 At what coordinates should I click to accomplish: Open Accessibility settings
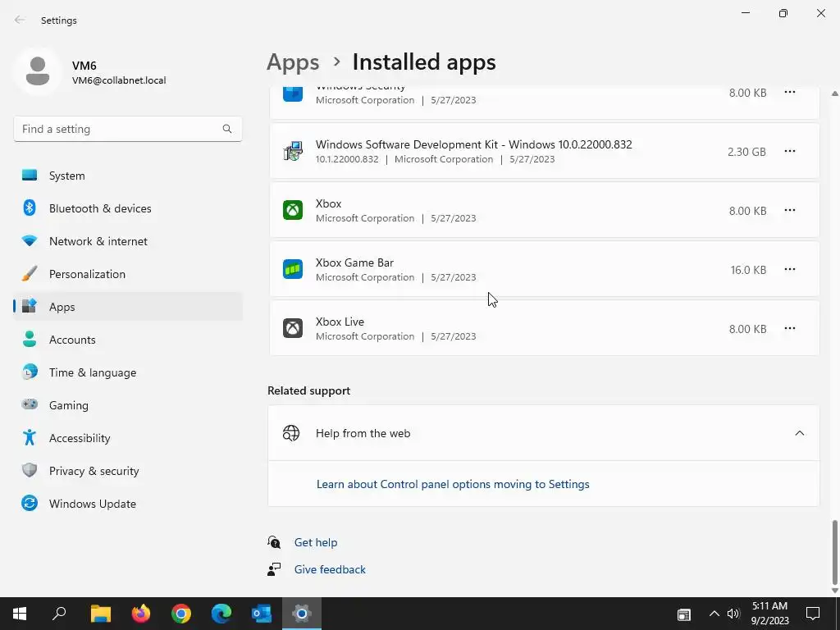[x=127, y=438]
